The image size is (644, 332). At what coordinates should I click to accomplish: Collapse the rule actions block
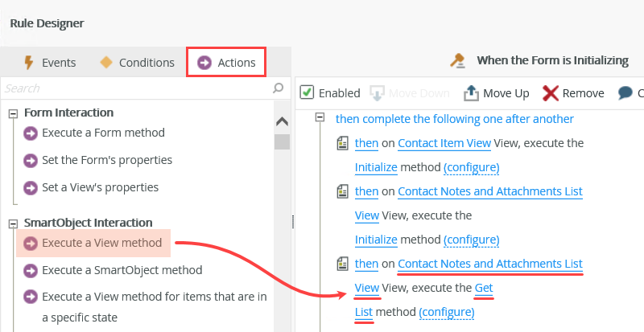tap(320, 117)
